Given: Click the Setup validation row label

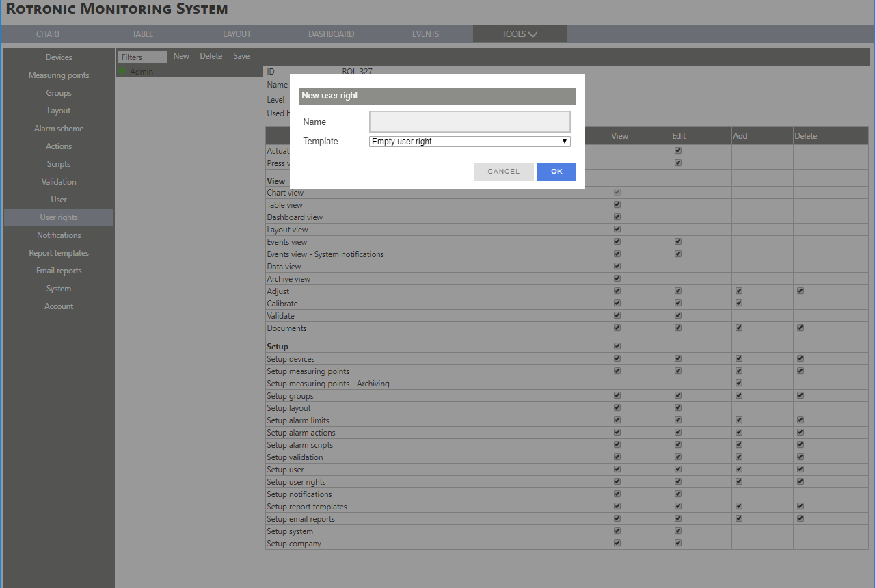Looking at the screenshot, I should (x=295, y=457).
